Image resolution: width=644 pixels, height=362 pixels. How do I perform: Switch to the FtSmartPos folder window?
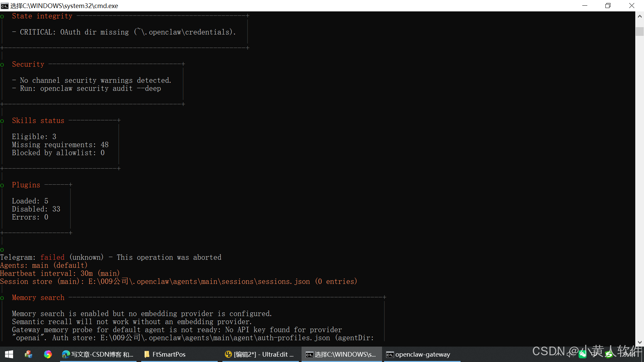[179, 354]
